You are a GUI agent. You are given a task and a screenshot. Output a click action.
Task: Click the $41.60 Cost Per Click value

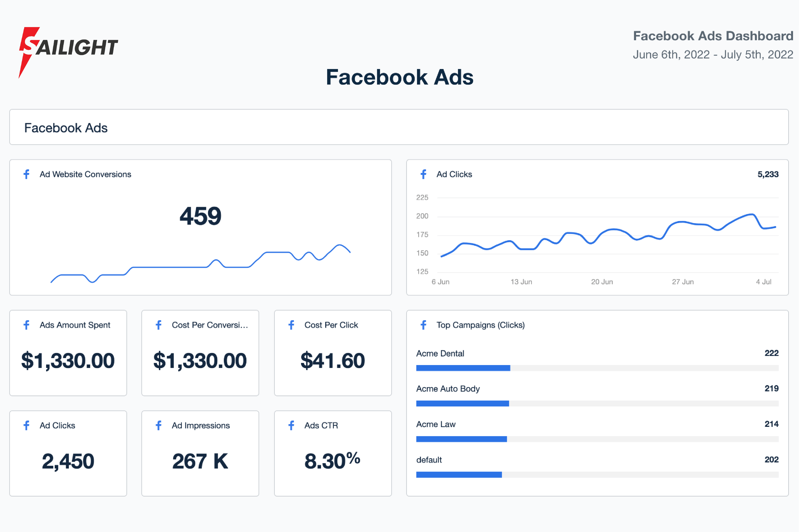click(333, 360)
